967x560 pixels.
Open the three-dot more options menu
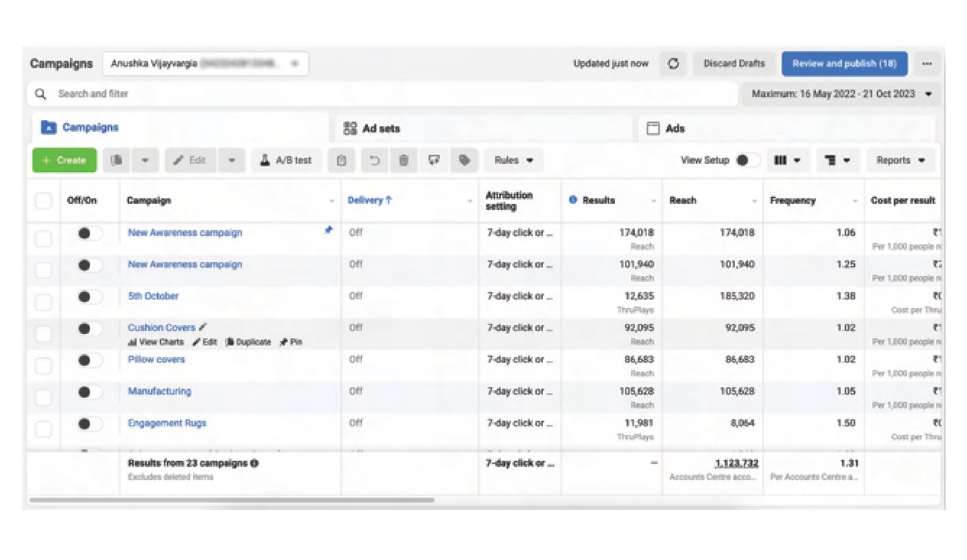[927, 64]
